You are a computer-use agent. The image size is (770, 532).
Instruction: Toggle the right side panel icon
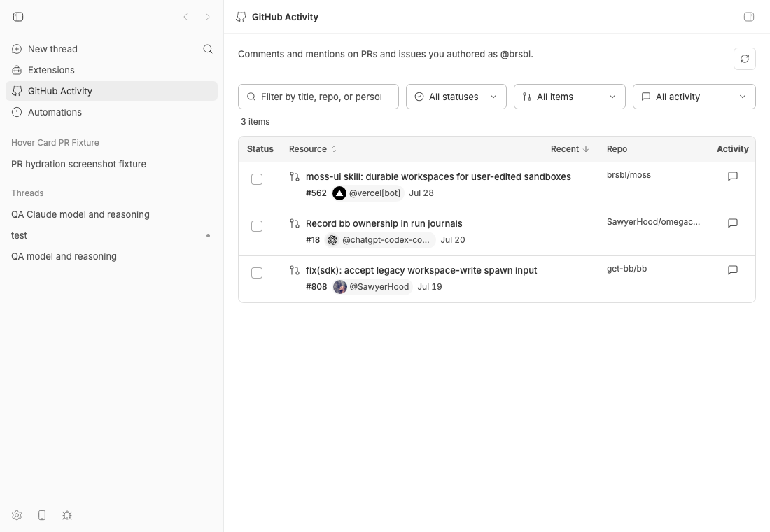[x=749, y=17]
